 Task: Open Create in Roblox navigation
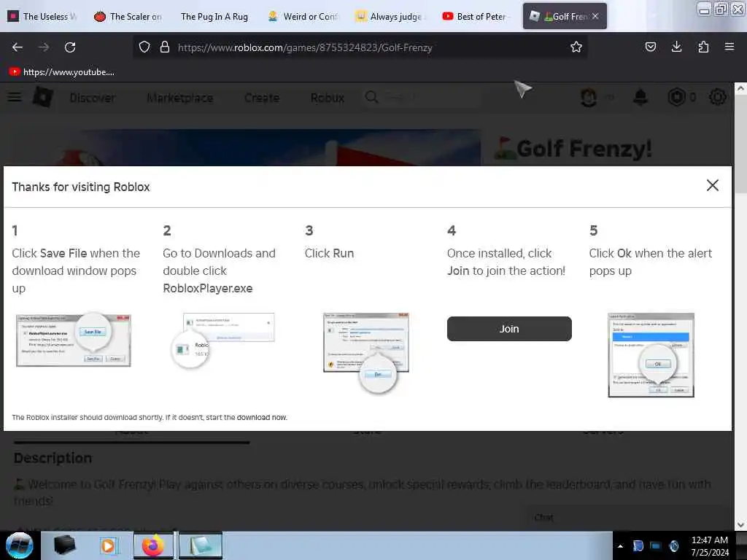click(x=262, y=98)
